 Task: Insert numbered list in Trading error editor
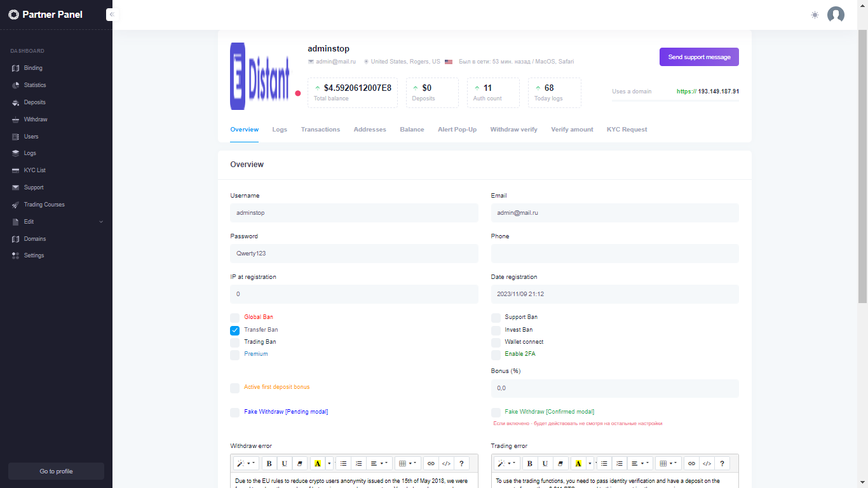[620, 463]
